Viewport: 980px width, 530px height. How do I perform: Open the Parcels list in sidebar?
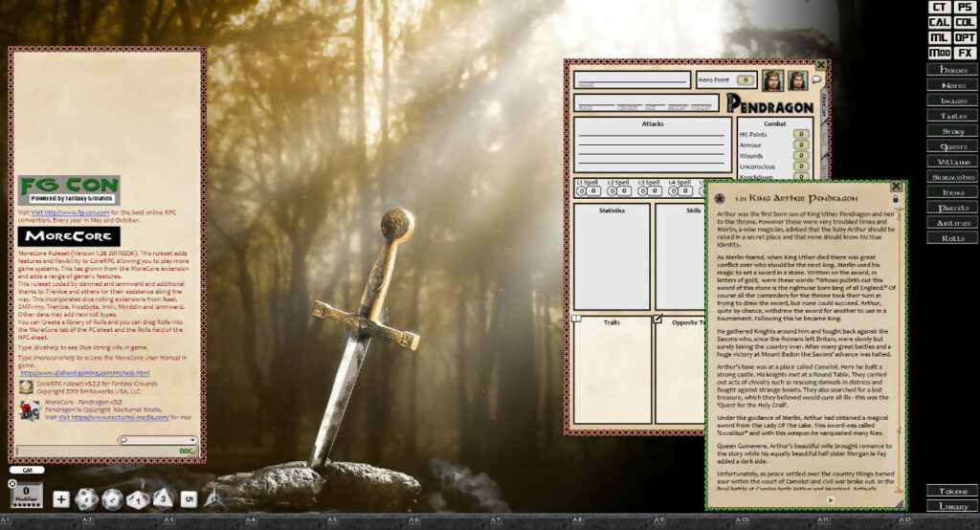[953, 208]
